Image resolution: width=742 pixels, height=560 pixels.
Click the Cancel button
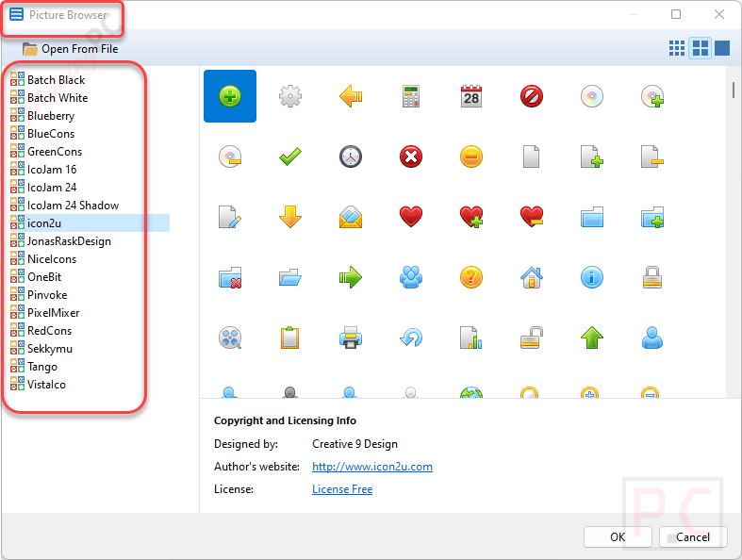pos(693,537)
